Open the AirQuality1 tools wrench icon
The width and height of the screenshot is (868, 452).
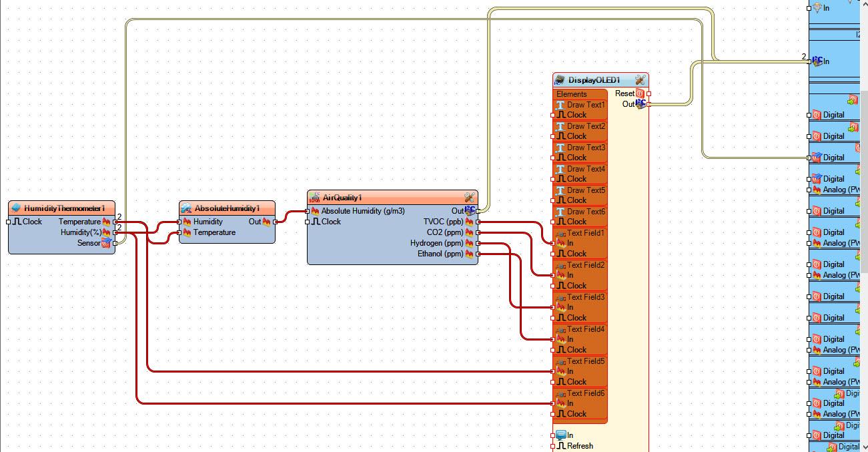469,198
